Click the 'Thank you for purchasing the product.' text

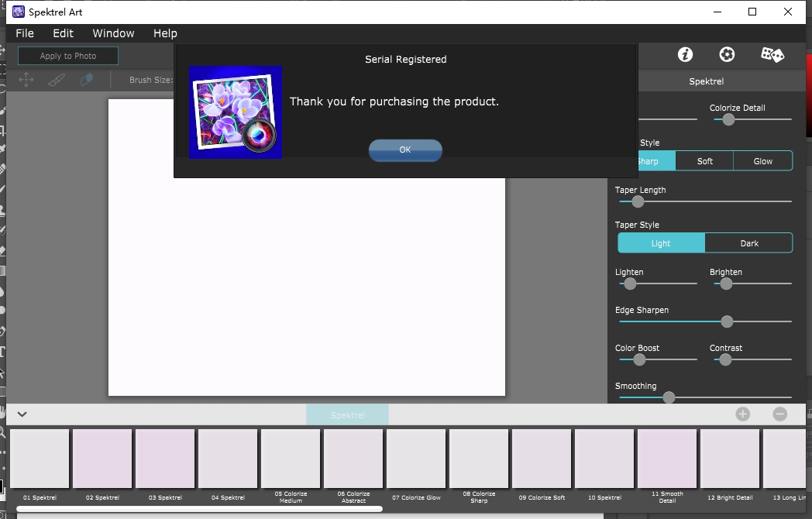coord(394,101)
